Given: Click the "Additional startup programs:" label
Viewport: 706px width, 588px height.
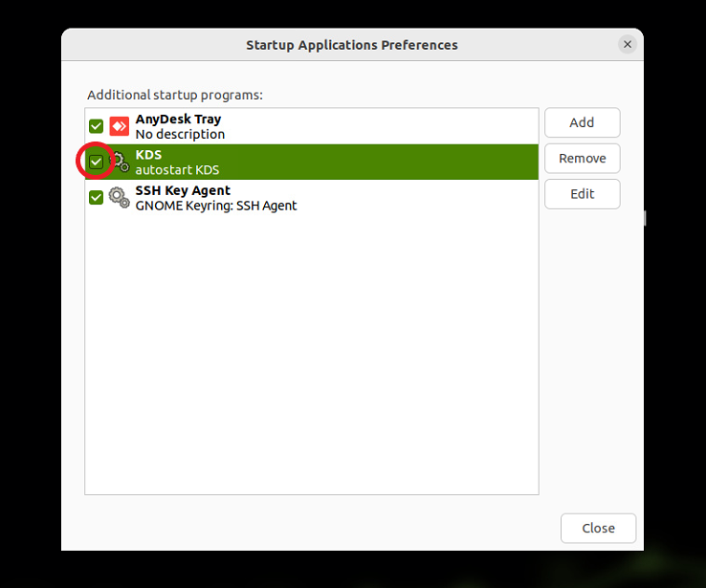Looking at the screenshot, I should click(175, 96).
